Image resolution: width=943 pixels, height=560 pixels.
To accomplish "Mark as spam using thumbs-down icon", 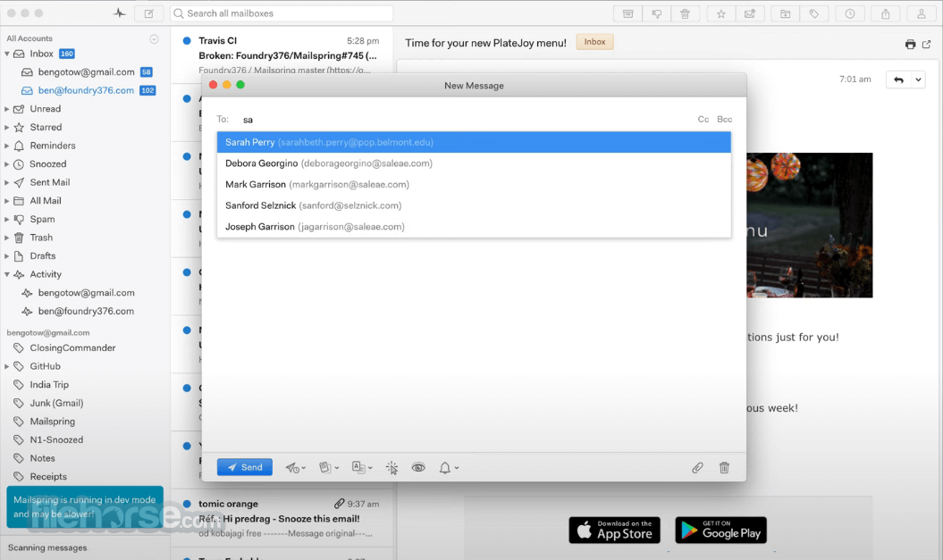I will (657, 13).
